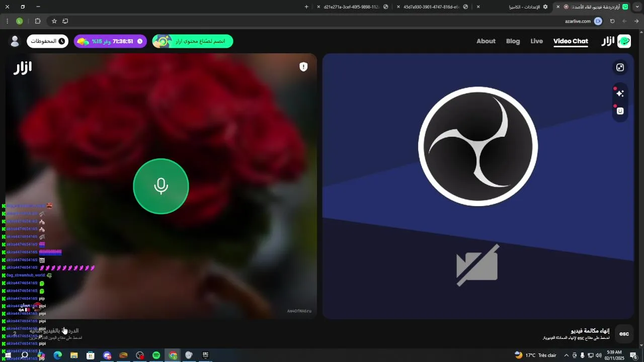The width and height of the screenshot is (644, 362).
Task: Open Epic Games launcher in taskbar
Action: tap(205, 355)
